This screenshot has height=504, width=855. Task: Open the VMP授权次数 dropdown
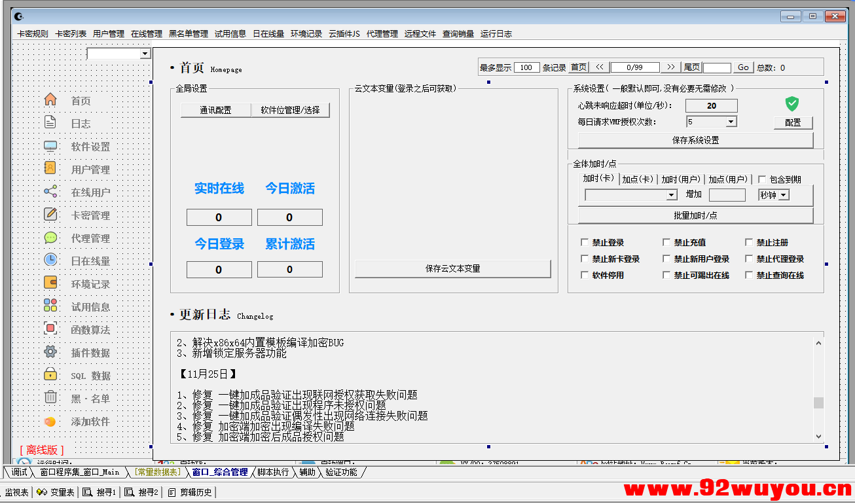click(731, 121)
